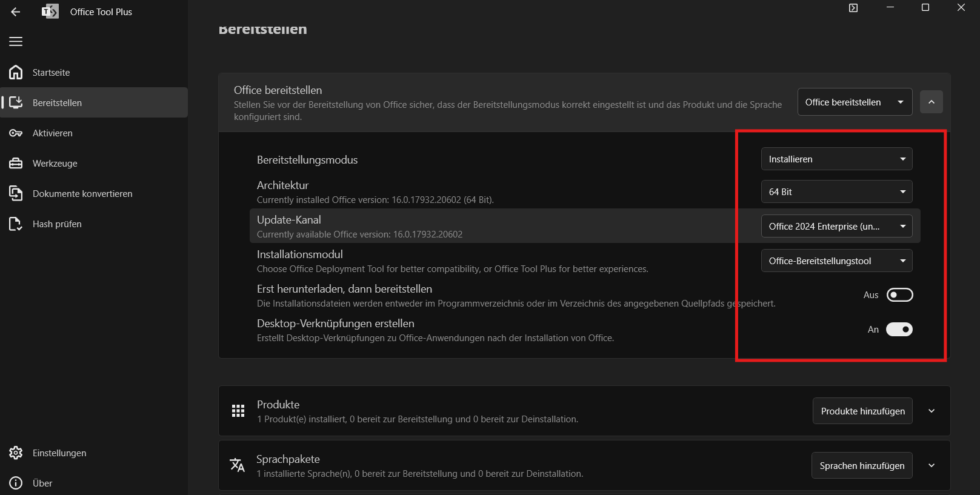Click the Dokumente konvertieren icon

click(x=16, y=193)
